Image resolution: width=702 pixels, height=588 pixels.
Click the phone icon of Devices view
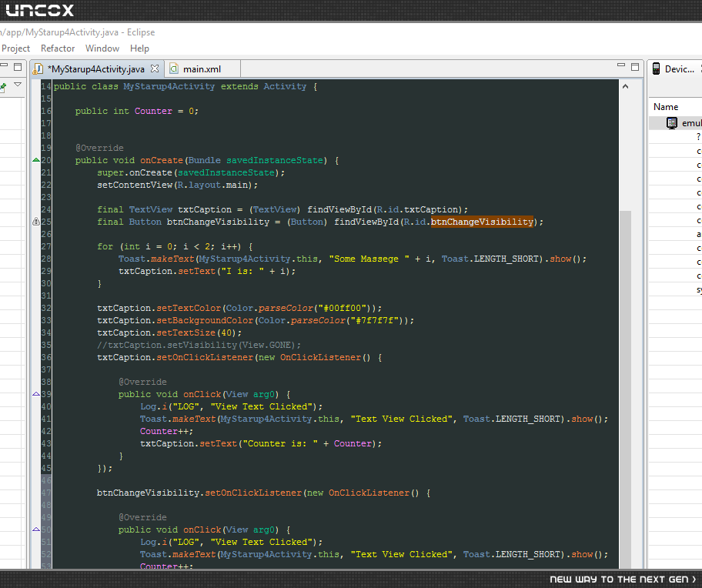pyautogui.click(x=656, y=68)
